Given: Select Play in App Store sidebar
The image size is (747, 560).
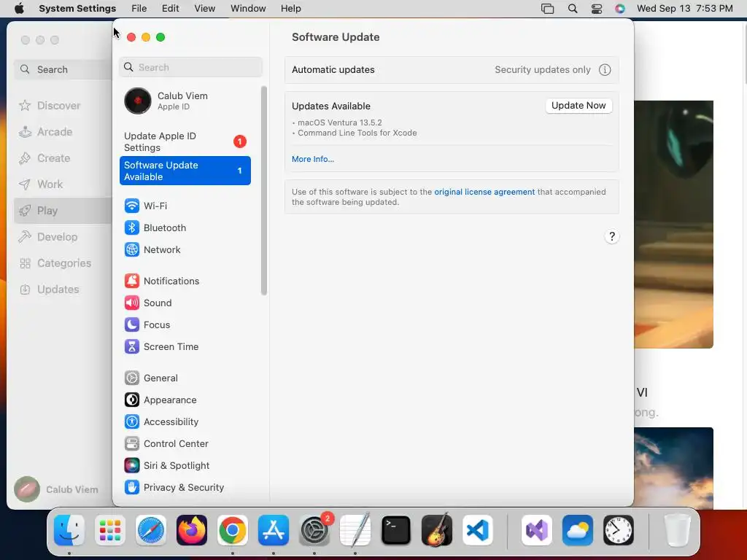Looking at the screenshot, I should point(63,211).
